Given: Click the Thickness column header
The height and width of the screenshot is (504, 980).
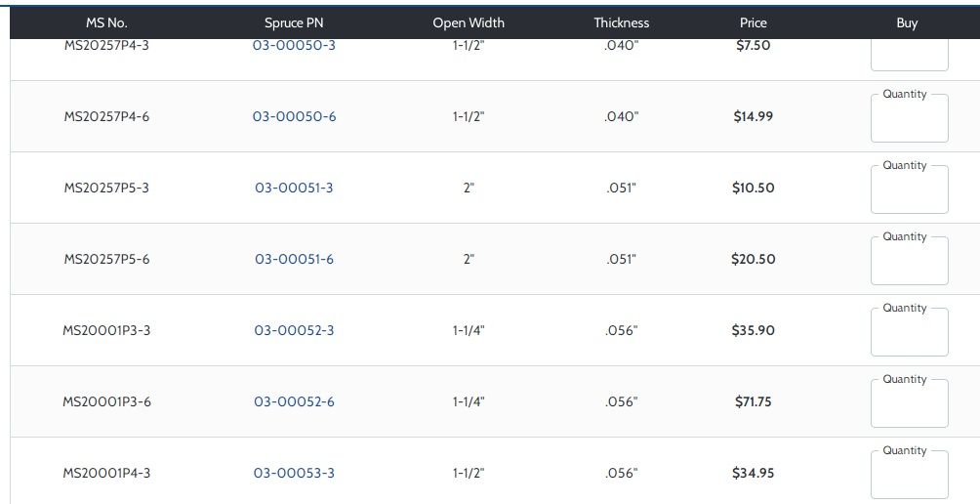Looking at the screenshot, I should (621, 22).
